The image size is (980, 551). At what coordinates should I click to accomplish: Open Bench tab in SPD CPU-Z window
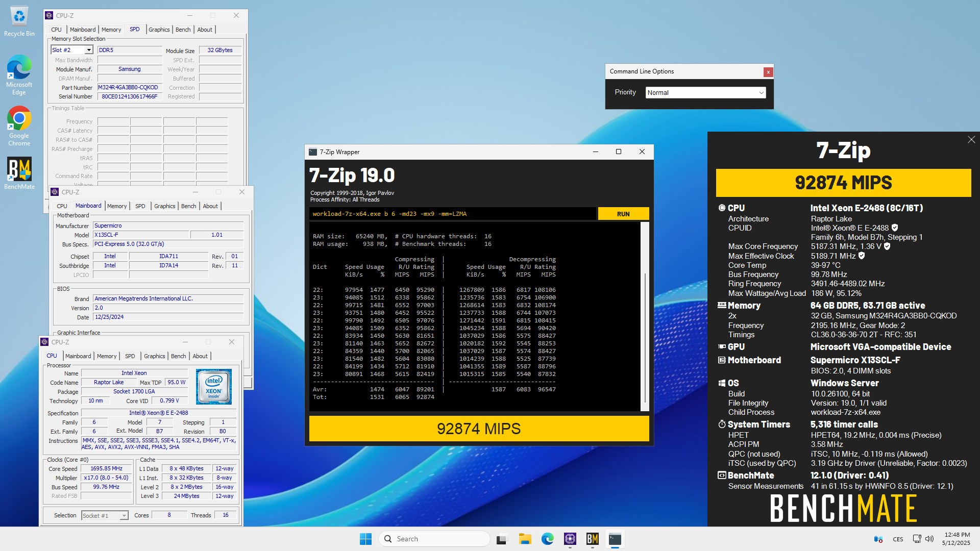(183, 30)
